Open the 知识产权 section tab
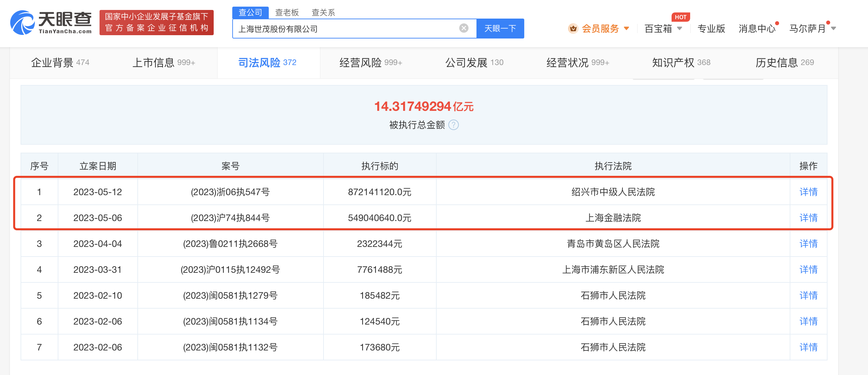 coord(681,63)
